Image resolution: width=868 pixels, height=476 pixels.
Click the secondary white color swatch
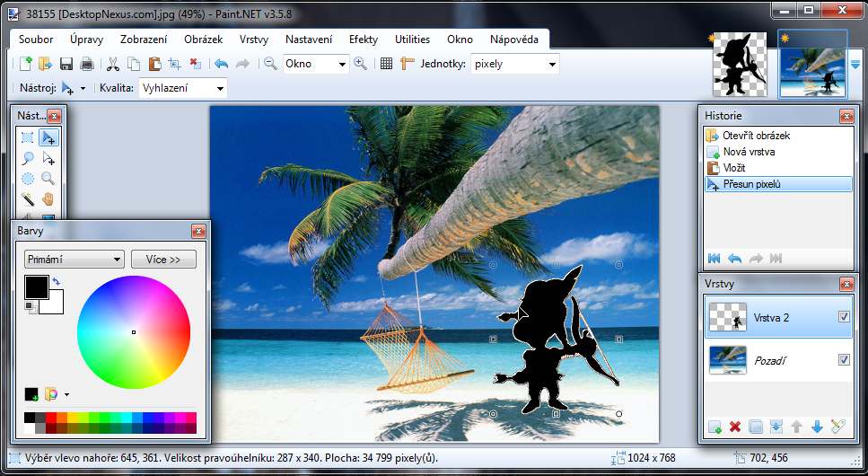pos(56,306)
